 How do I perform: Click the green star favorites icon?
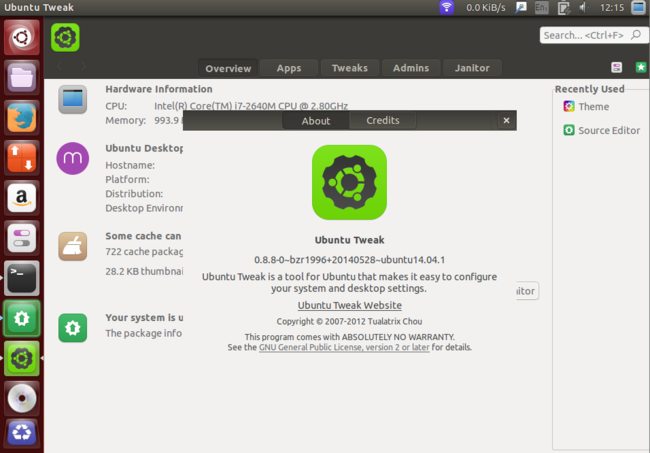640,67
